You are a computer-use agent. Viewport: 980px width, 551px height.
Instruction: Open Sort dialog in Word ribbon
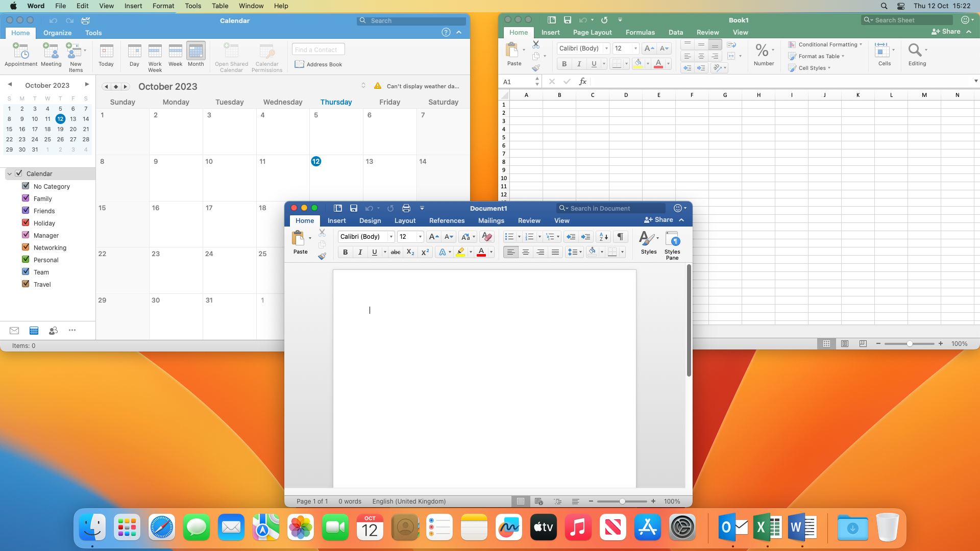tap(603, 237)
